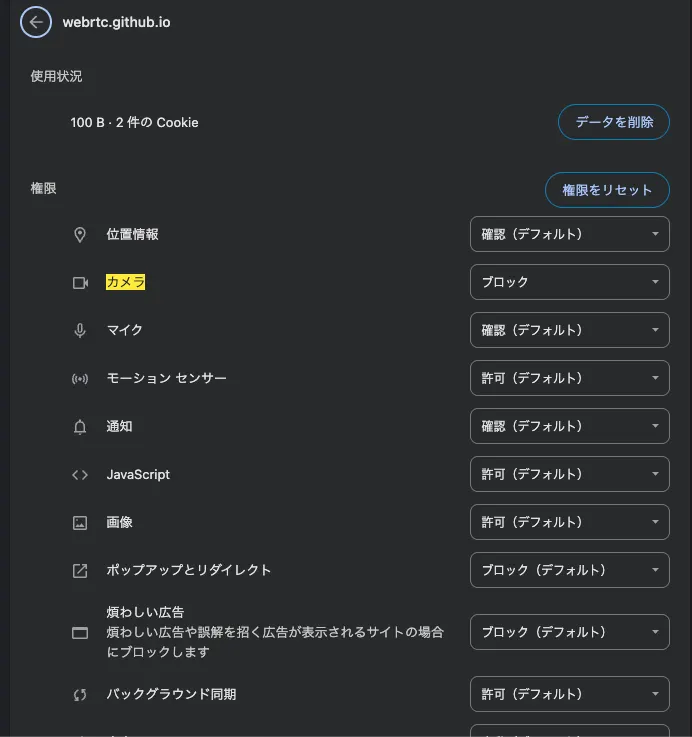
Task: Click the 権限をリセット button
Action: [x=607, y=190]
